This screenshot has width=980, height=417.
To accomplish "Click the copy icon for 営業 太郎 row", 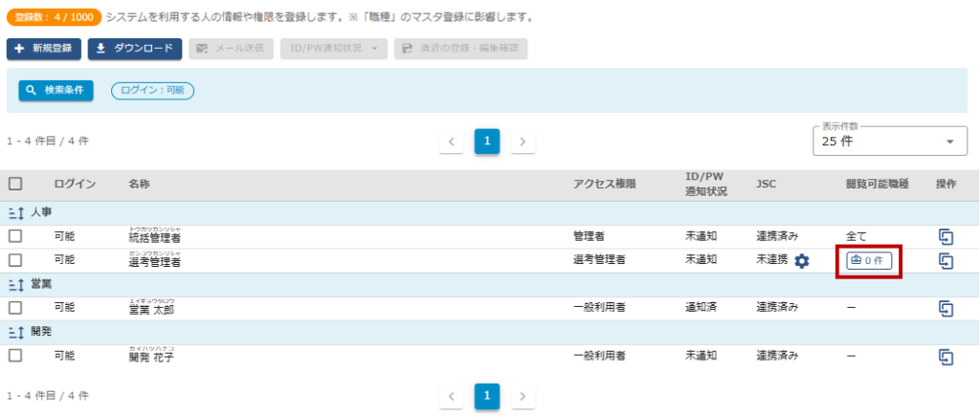I will (946, 308).
